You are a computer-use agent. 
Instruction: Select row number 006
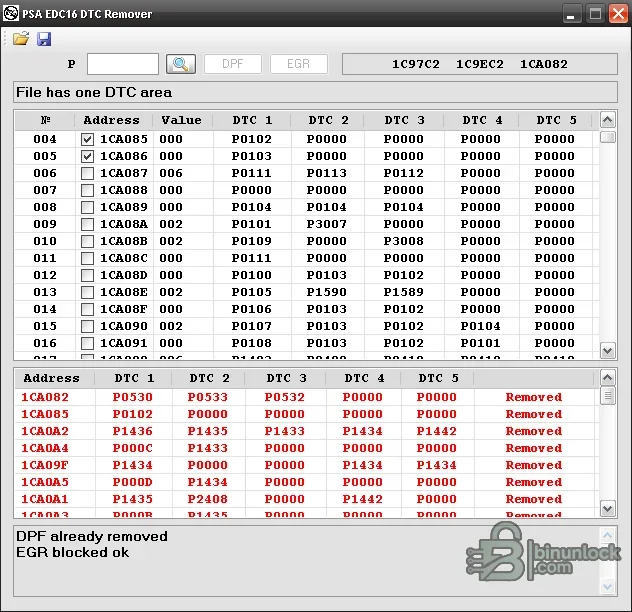coord(45,173)
